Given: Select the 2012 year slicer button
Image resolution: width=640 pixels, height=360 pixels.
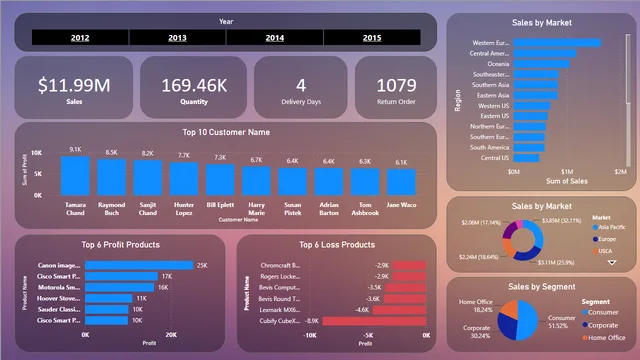Looking at the screenshot, I should pos(80,38).
